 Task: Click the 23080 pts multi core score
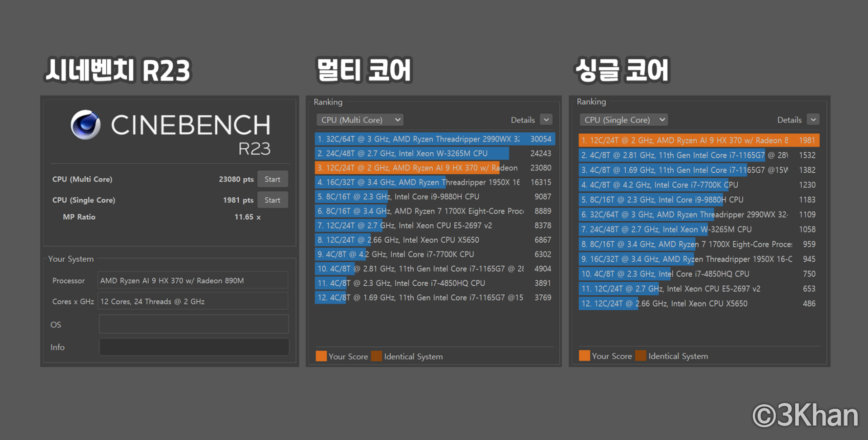236,179
